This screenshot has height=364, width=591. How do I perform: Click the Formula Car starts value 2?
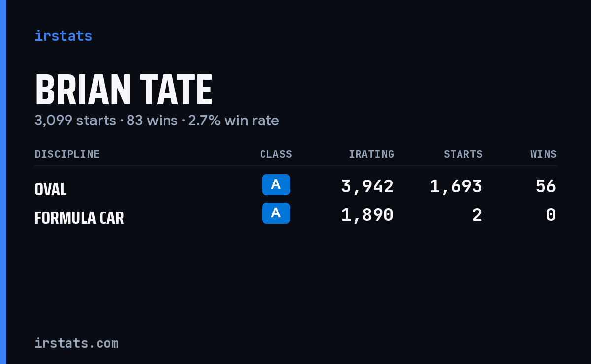[477, 215]
